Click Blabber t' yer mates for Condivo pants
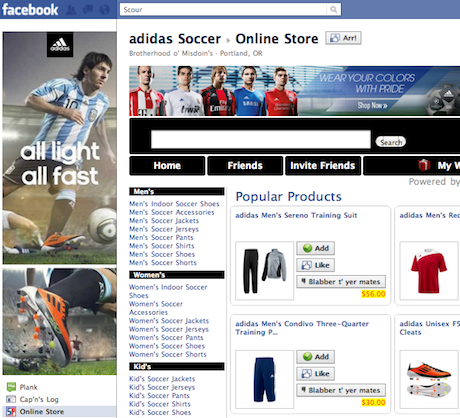Viewport: 460px width, 418px height. pos(341,390)
